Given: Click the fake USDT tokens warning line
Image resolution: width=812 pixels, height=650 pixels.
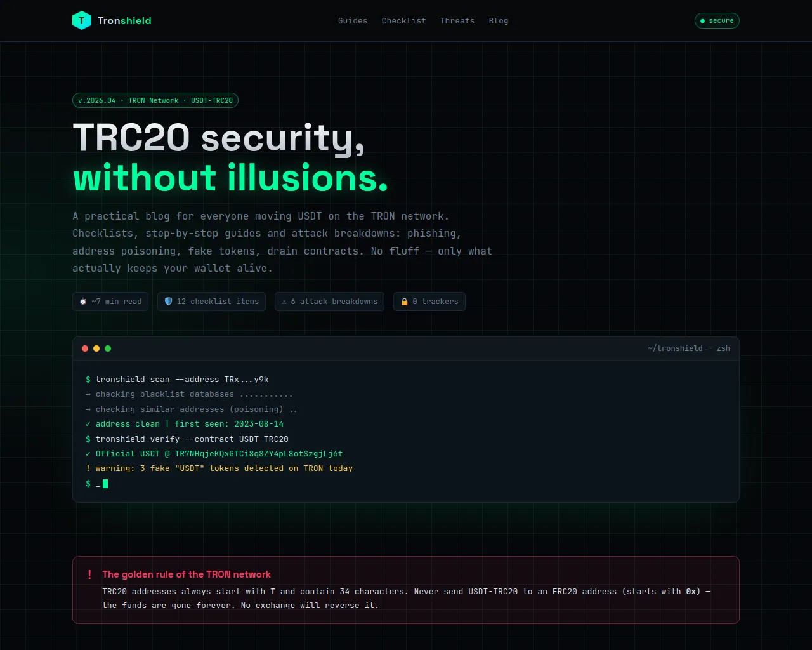Looking at the screenshot, I should click(219, 468).
